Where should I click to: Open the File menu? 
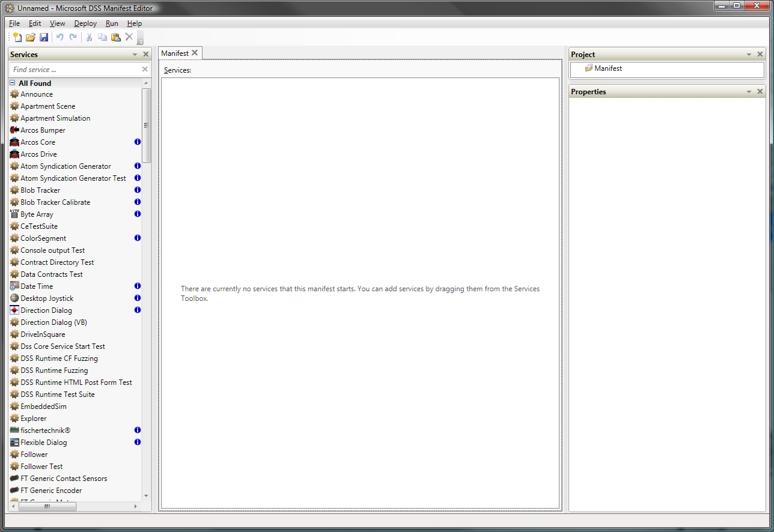(x=14, y=23)
